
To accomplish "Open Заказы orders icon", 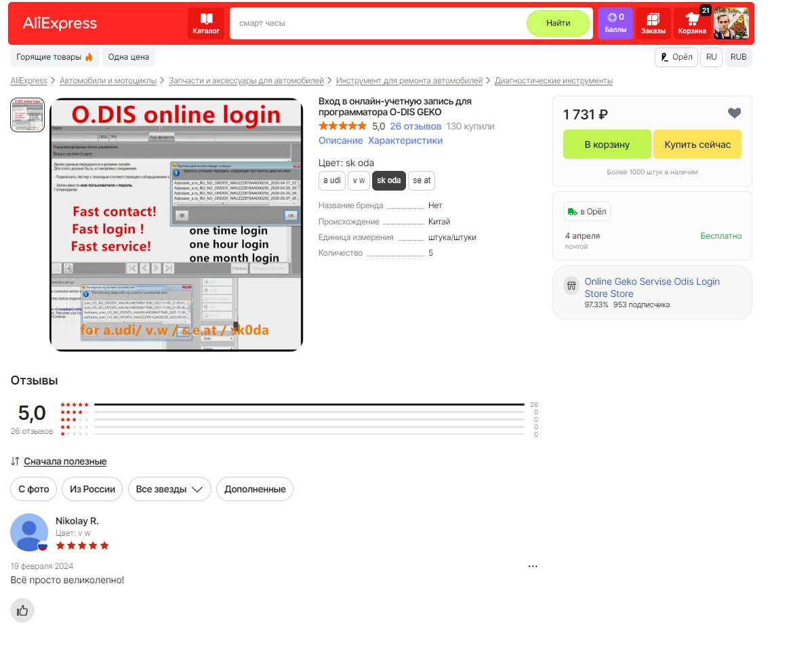I will [653, 23].
